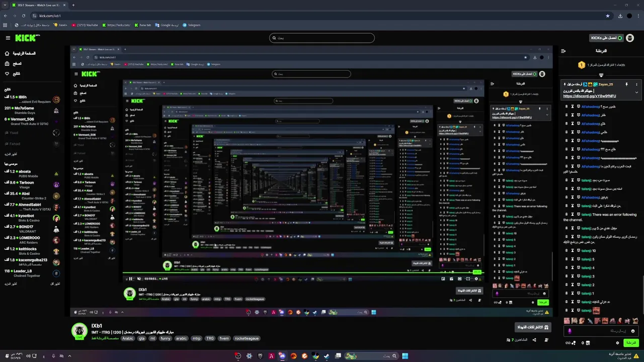Bookmark this page with the star icon
The image size is (644, 362).
[x=608, y=16]
